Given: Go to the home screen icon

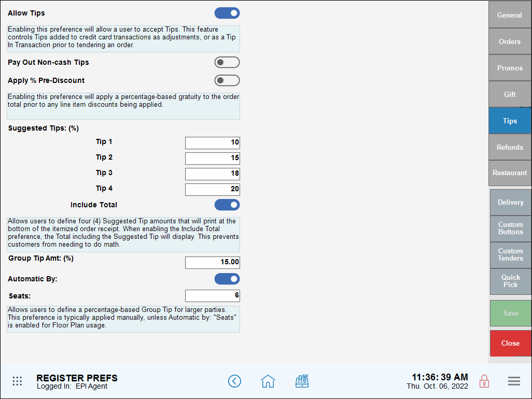Looking at the screenshot, I should 268,381.
